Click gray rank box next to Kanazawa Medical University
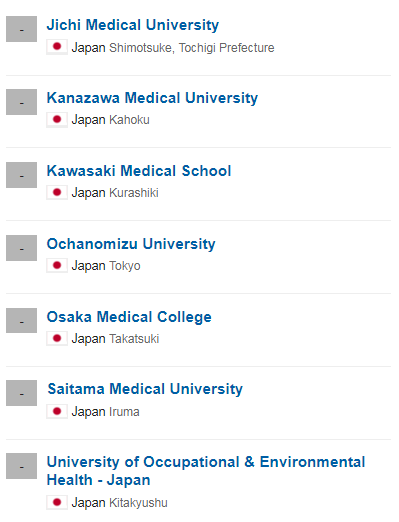Viewport: 399px width, 522px height. click(21, 102)
